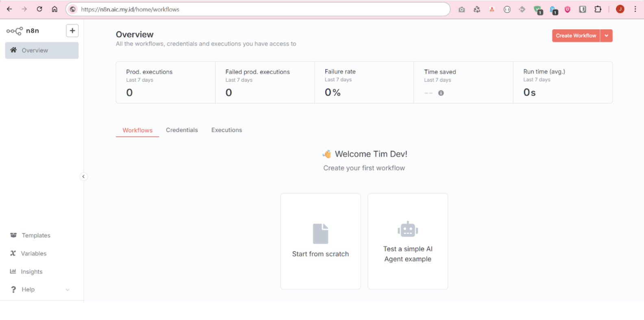Image resolution: width=644 pixels, height=320 pixels.
Task: Click the Help question mark icon
Action: click(13, 289)
